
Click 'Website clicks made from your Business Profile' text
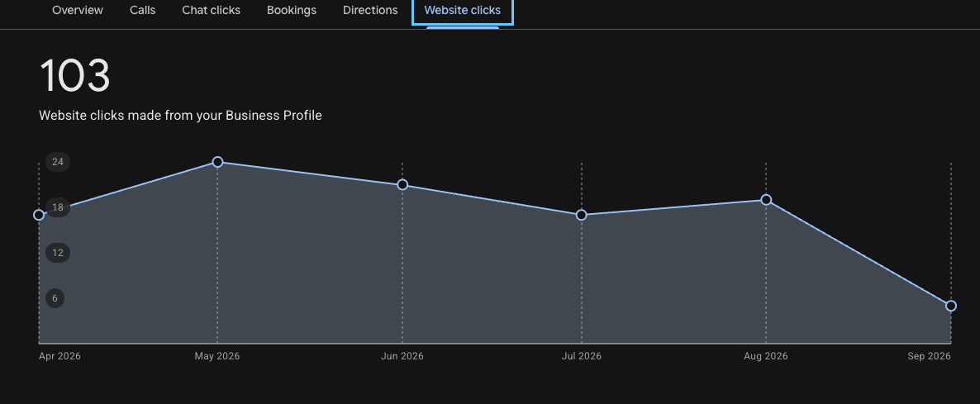tap(180, 116)
